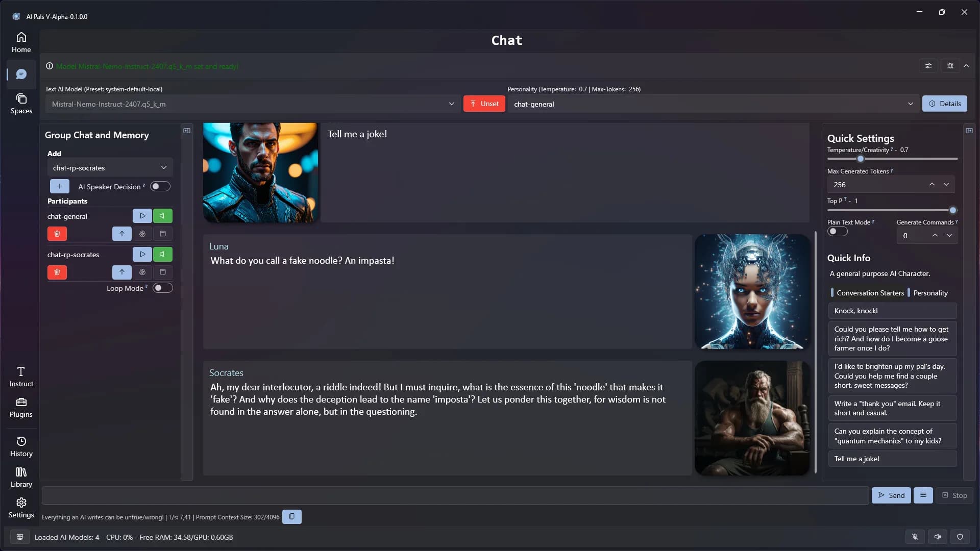Collapse the Group Chat and Memory panel
Image resolution: width=980 pixels, height=551 pixels.
187,131
